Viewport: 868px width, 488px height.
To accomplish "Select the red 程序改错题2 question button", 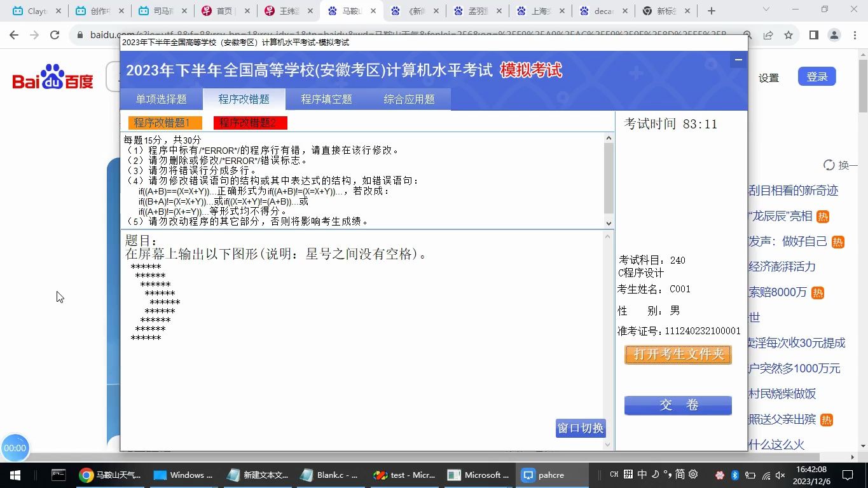I will (251, 123).
